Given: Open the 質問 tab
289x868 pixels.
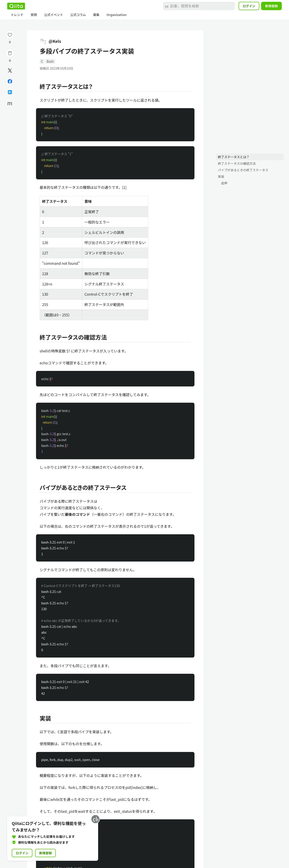Looking at the screenshot, I should pyautogui.click(x=34, y=15).
